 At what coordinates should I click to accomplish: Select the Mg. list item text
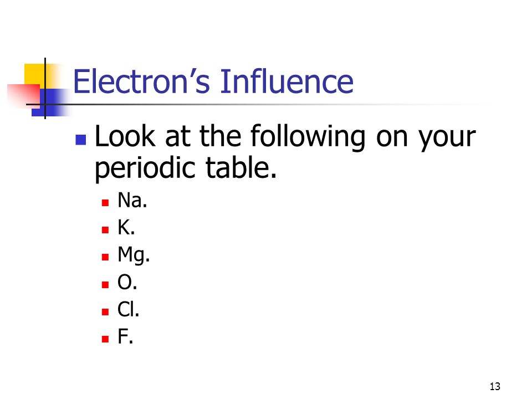click(x=134, y=255)
